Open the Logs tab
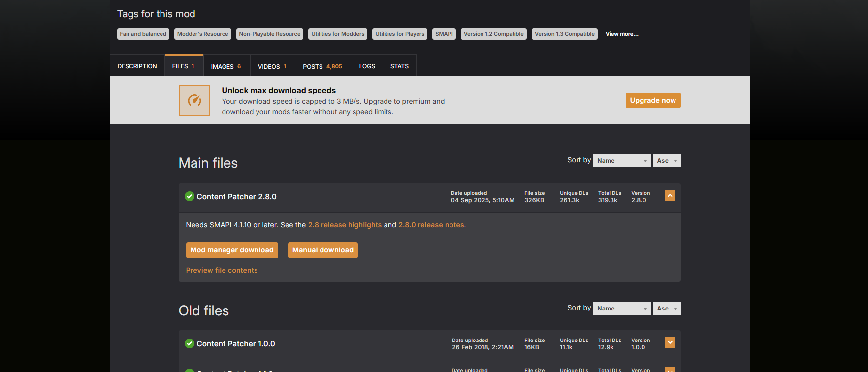The height and width of the screenshot is (372, 868). coord(367,66)
